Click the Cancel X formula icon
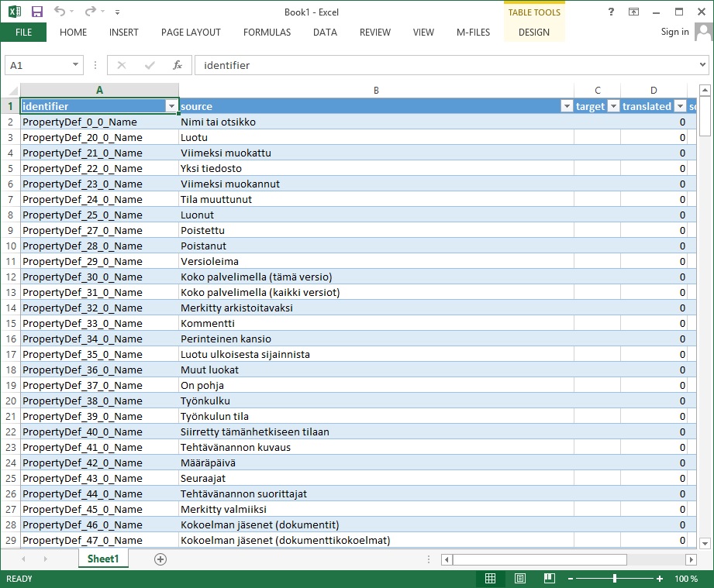Screen dimensions: 714x588 [122, 65]
